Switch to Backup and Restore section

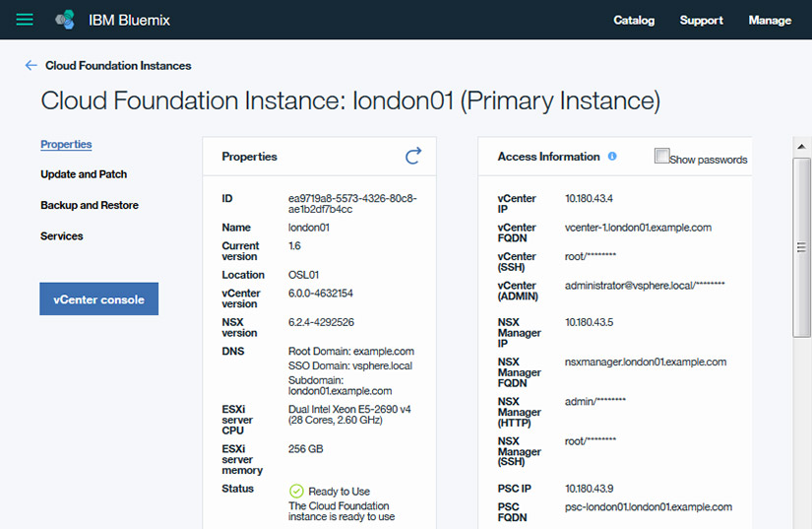90,205
